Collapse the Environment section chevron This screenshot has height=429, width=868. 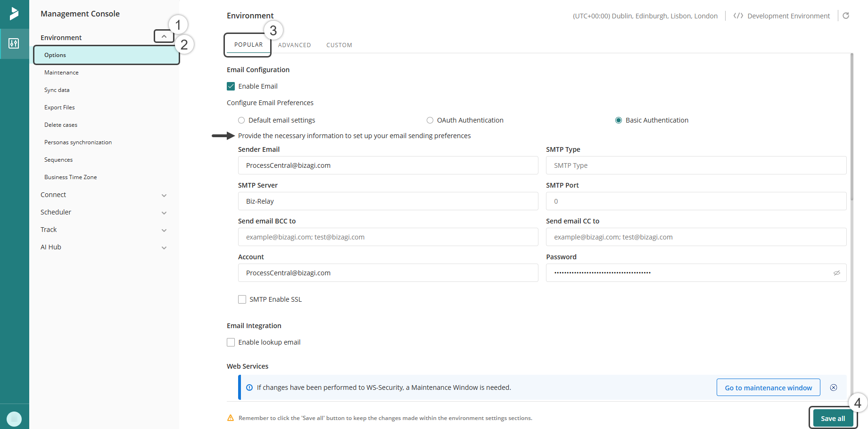tap(164, 36)
